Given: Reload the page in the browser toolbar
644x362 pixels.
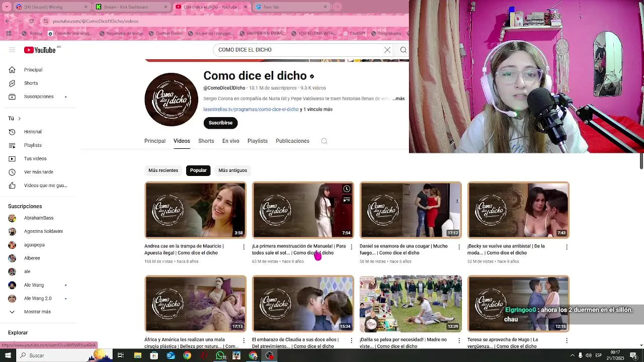Looking at the screenshot, I should [31, 21].
